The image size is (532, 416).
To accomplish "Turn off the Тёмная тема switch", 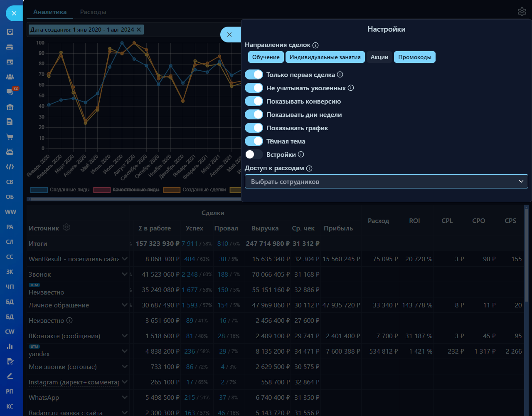I will (x=254, y=141).
